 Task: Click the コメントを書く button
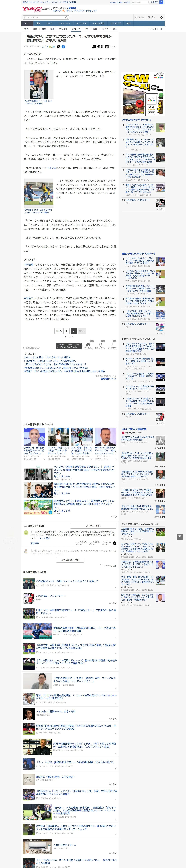click(93, 526)
